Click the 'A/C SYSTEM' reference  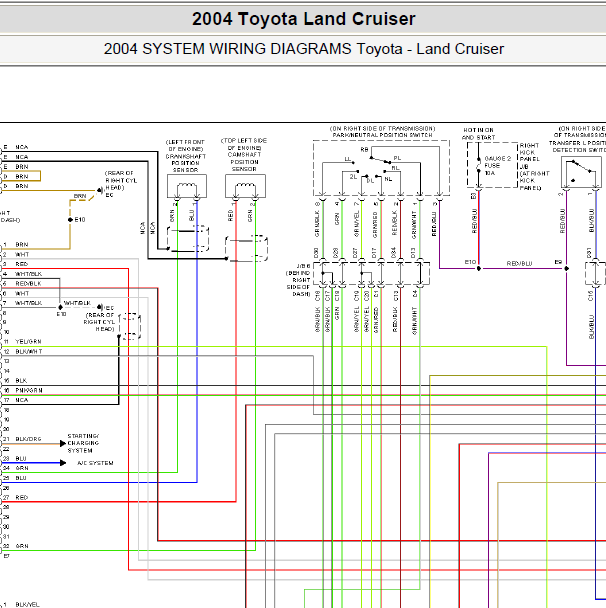[x=95, y=463]
